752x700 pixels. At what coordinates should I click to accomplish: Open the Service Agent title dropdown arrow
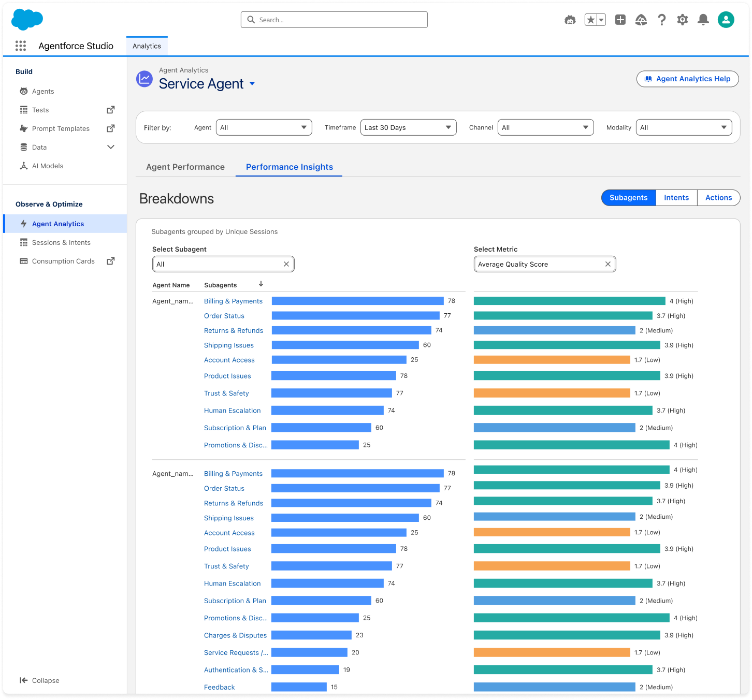(252, 83)
